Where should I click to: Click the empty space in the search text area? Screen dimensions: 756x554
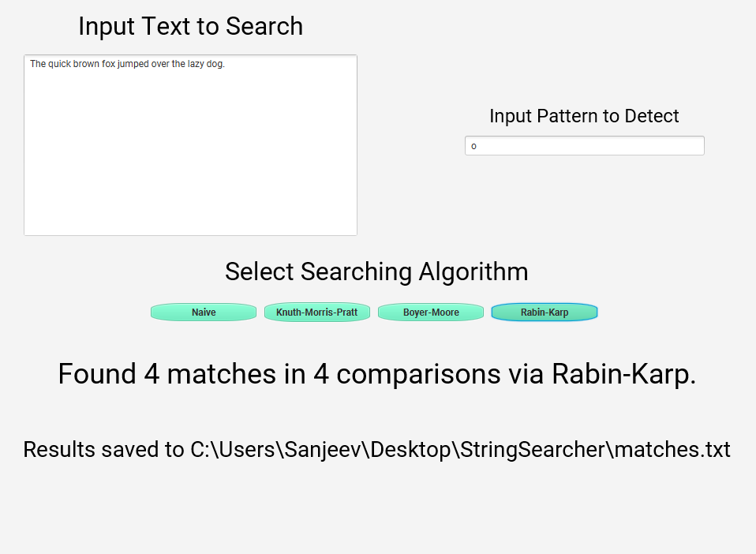coord(190,158)
